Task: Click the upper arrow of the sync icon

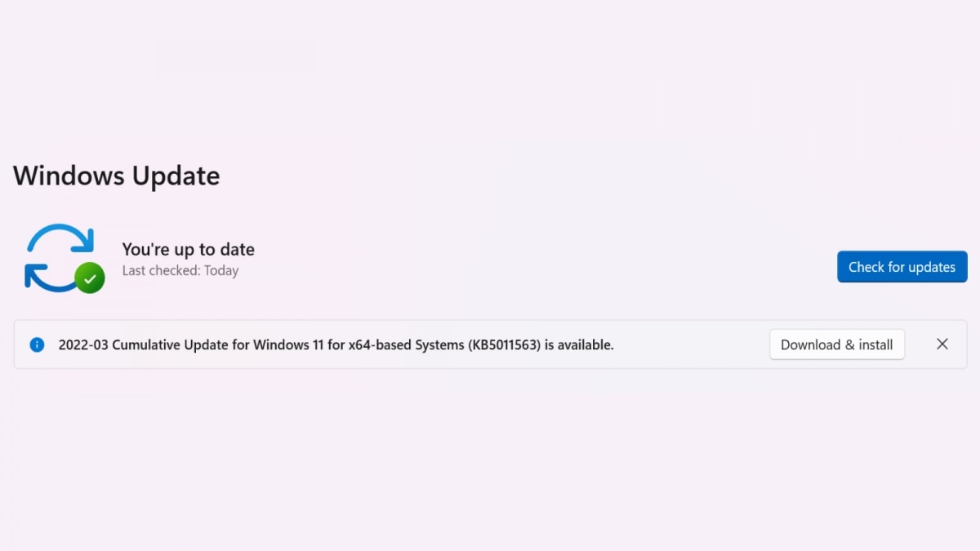Action: (x=64, y=234)
